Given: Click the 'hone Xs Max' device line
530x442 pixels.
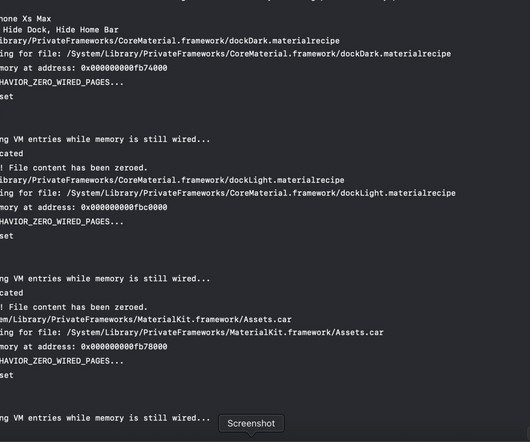Looking at the screenshot, I should point(26,19).
